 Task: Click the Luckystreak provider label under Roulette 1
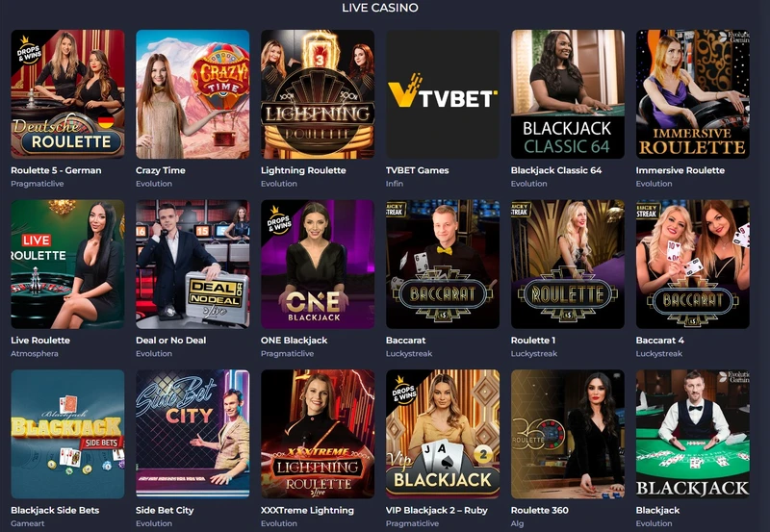tap(534, 353)
